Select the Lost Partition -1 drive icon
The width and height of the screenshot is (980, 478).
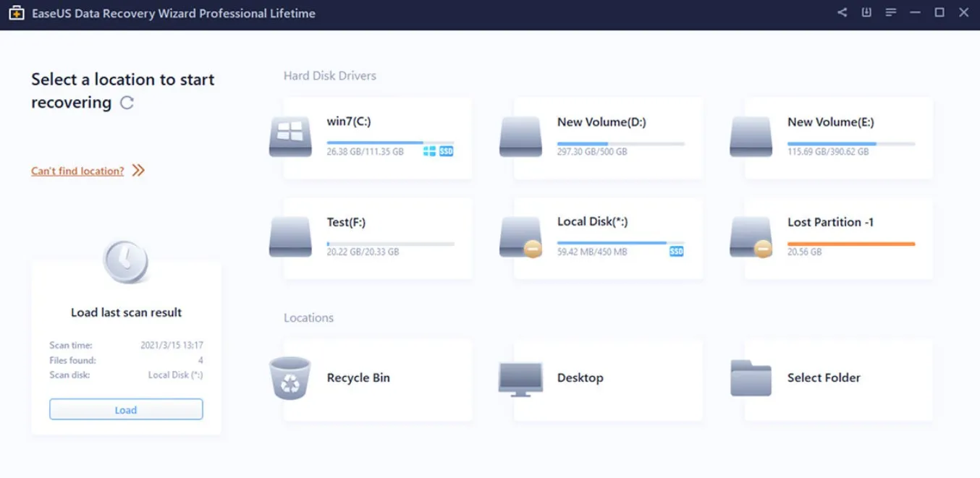751,236
